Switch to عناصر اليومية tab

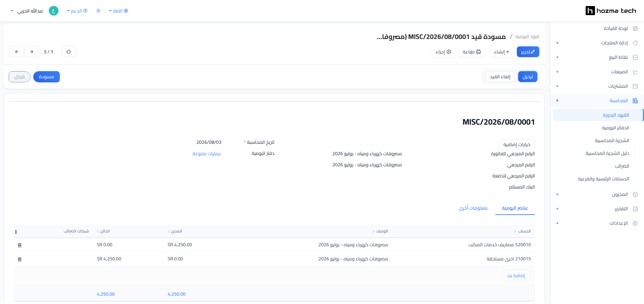515,208
